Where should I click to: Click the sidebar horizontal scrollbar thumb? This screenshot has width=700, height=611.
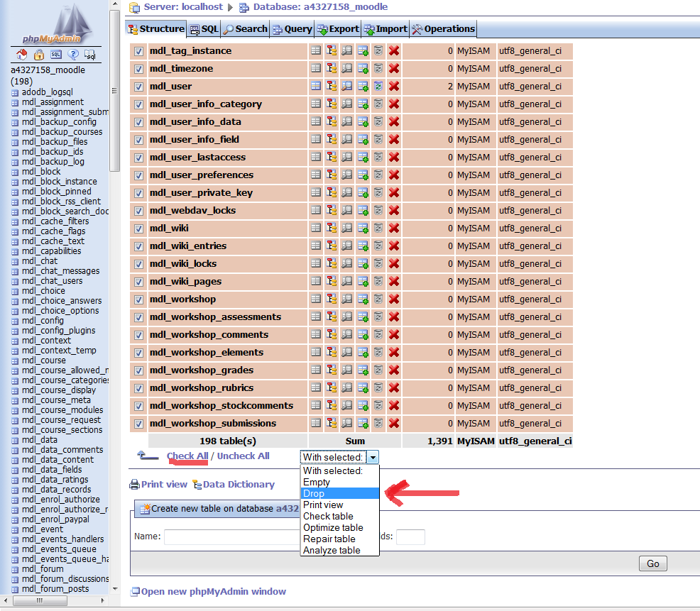click(x=40, y=601)
